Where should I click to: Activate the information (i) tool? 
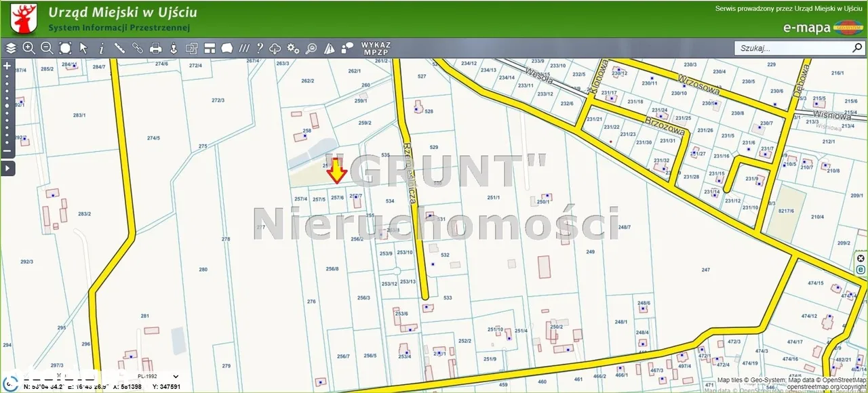102,48
